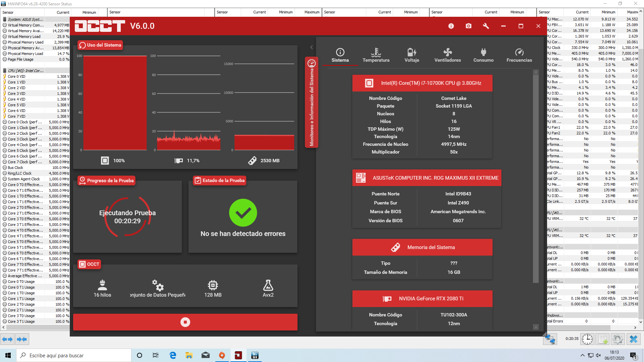Open Windows taskbar search field
The image size is (644, 362).
point(74,355)
